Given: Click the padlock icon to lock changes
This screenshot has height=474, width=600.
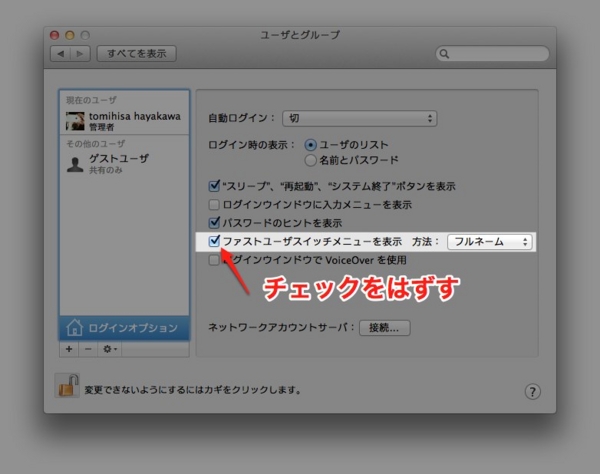Looking at the screenshot, I should 68,386.
